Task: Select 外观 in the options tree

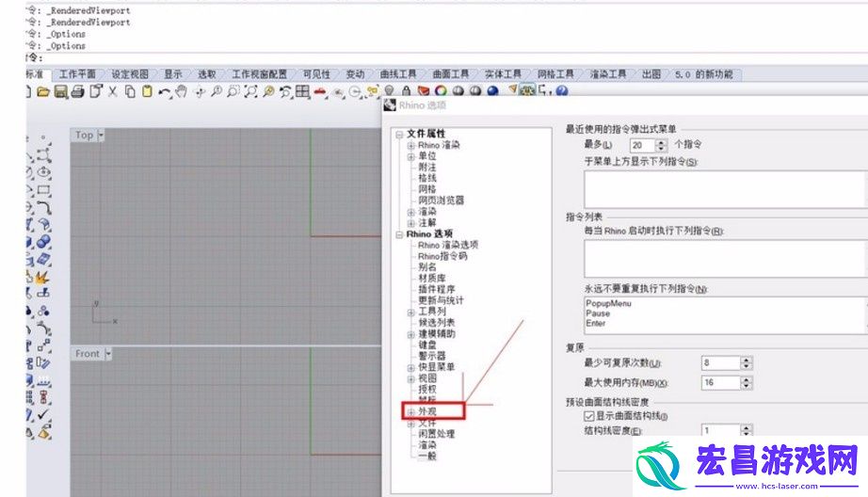Action: 427,411
